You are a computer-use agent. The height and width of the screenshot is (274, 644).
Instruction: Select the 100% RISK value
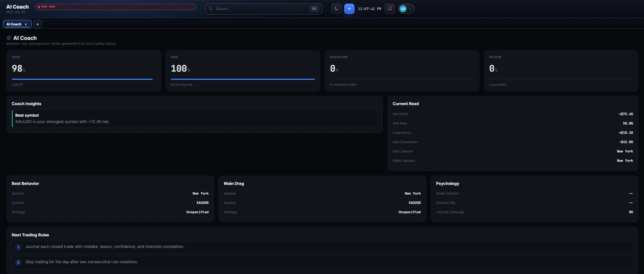pyautogui.click(x=181, y=69)
